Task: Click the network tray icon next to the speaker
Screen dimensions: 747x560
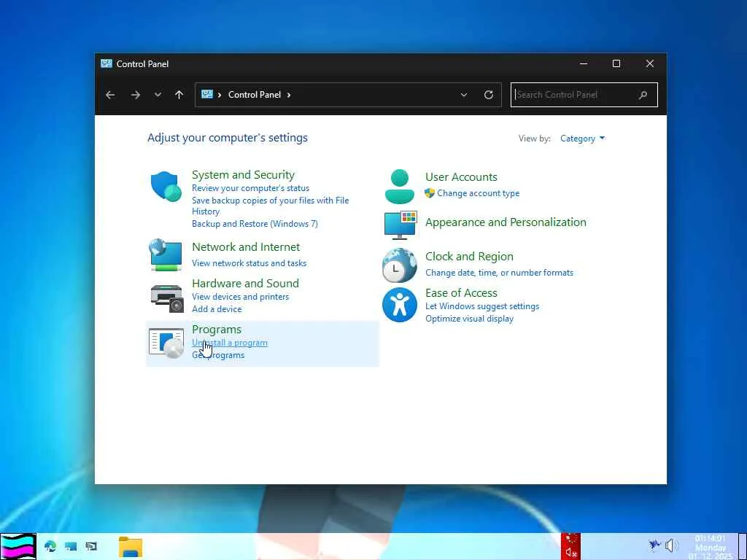Action: (x=655, y=545)
